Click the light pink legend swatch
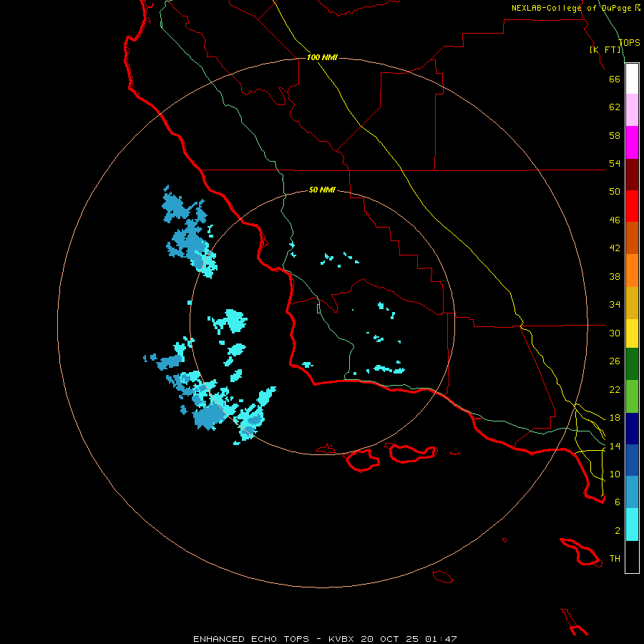The width and height of the screenshot is (644, 644). (x=632, y=109)
